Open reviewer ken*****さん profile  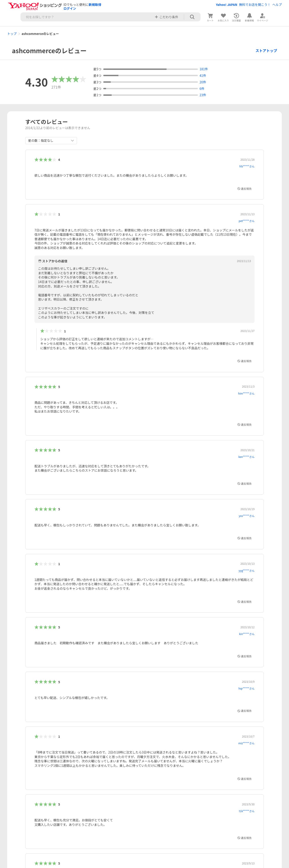click(x=246, y=457)
